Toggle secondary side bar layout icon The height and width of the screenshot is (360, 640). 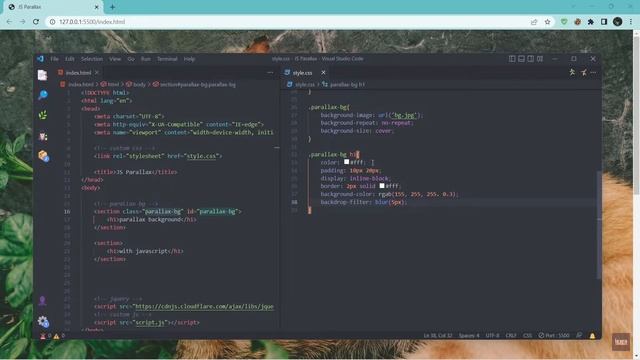531,59
